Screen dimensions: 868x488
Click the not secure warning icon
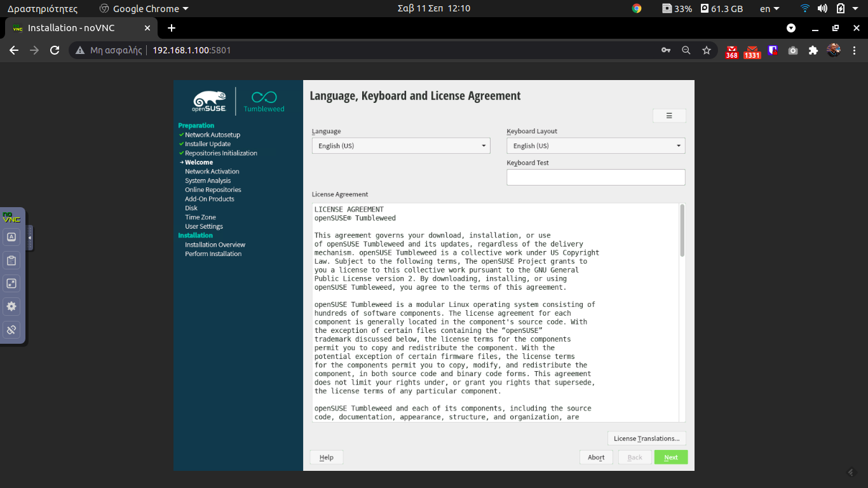(79, 50)
